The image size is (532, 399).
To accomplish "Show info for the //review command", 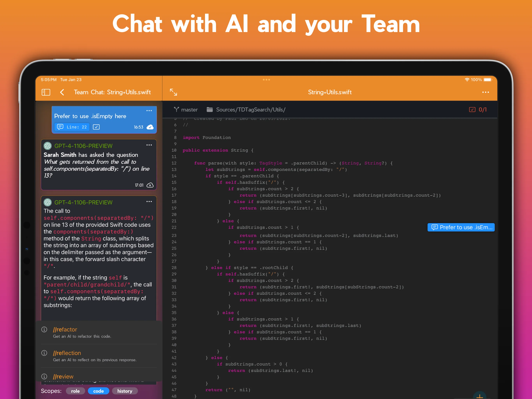I will click(x=44, y=376).
